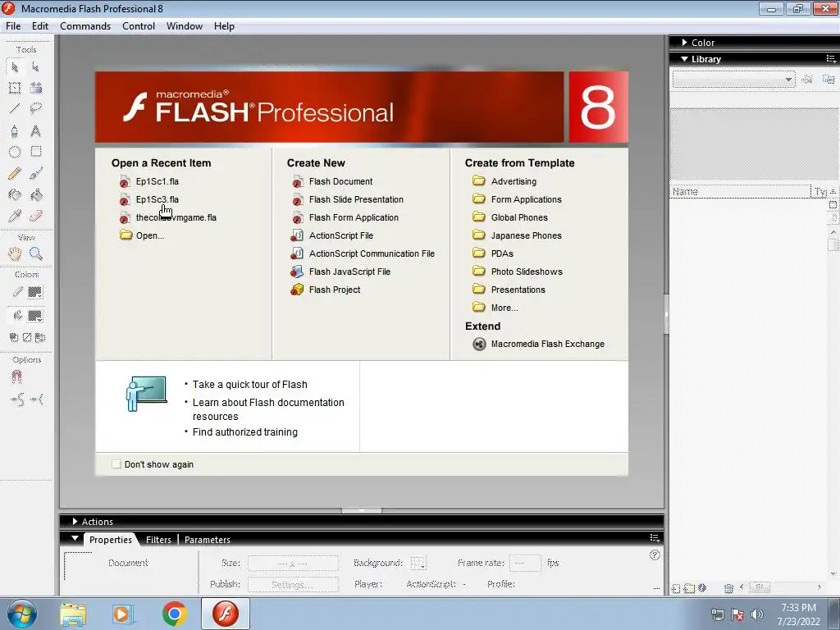Click the pin current library icon
Image resolution: width=840 pixels, height=630 pixels.
(807, 80)
